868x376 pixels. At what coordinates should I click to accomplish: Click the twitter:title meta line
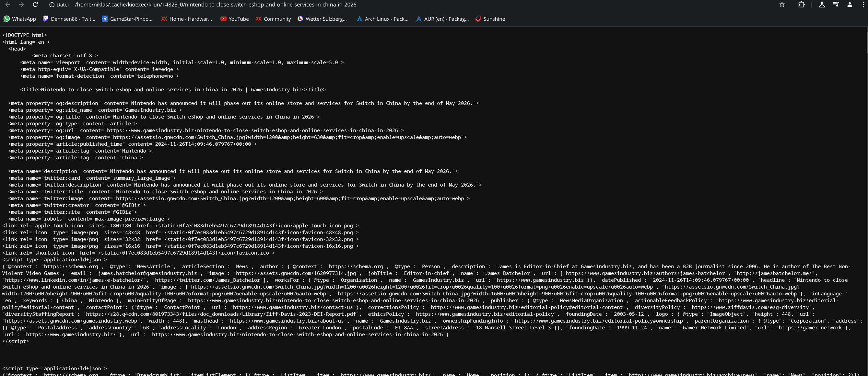[165, 191]
